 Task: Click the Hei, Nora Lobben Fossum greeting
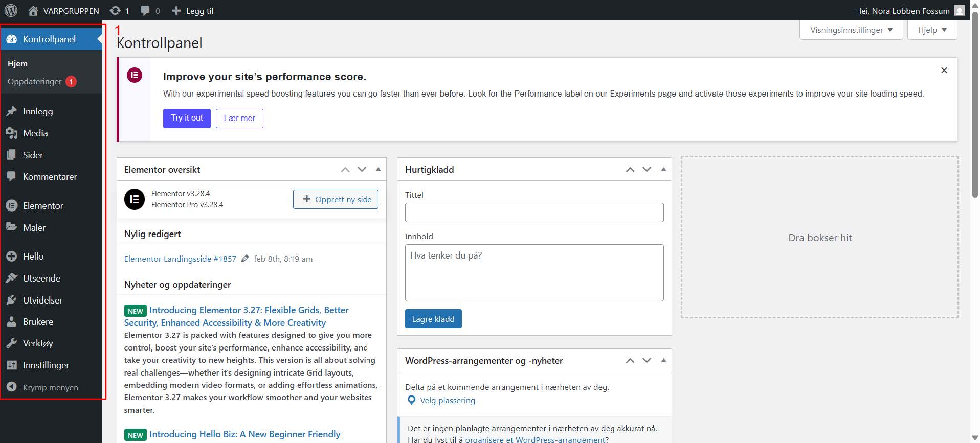903,10
